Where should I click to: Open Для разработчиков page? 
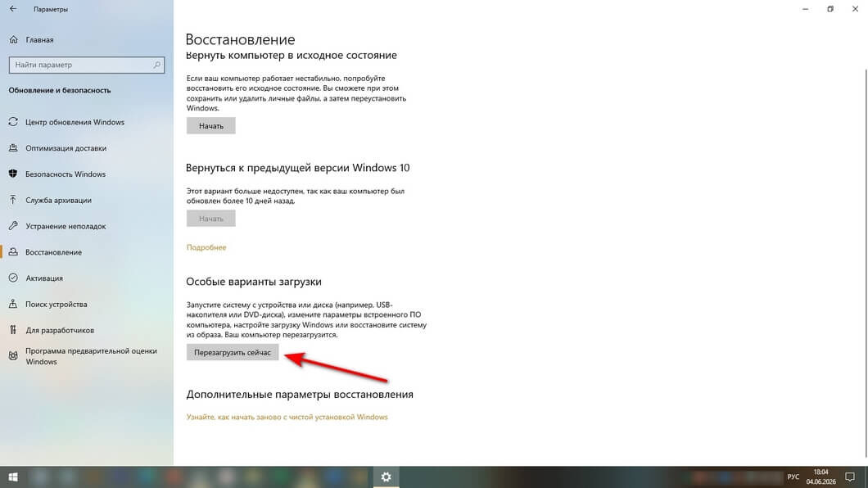60,330
